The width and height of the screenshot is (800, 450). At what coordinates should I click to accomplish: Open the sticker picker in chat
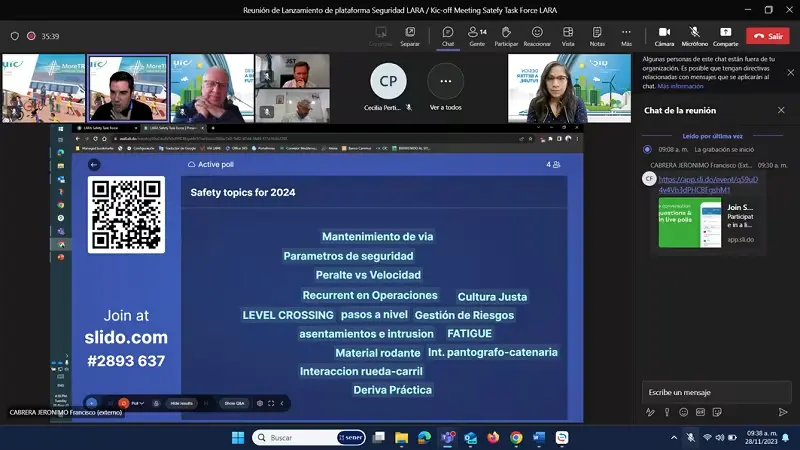[717, 412]
